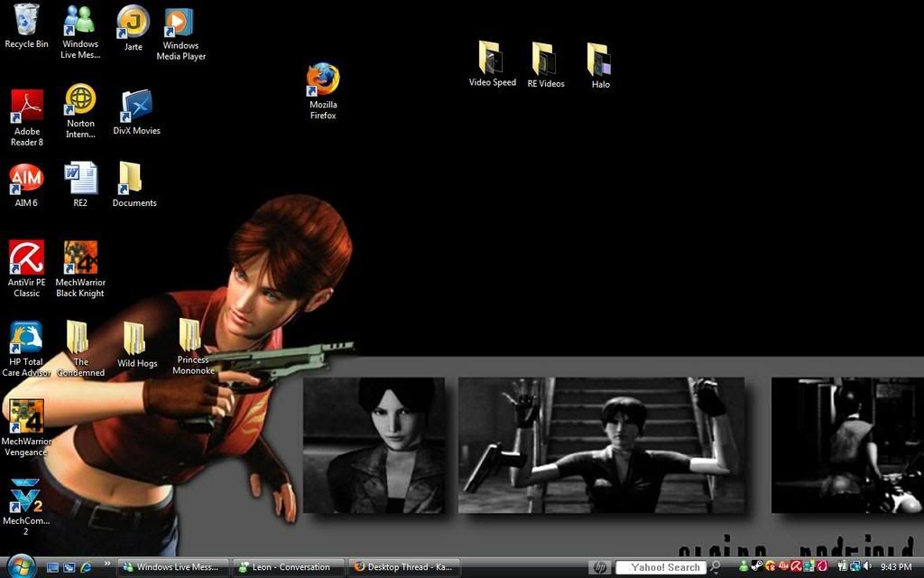Open the network connection tray icon
The image size is (924, 578).
(855, 567)
